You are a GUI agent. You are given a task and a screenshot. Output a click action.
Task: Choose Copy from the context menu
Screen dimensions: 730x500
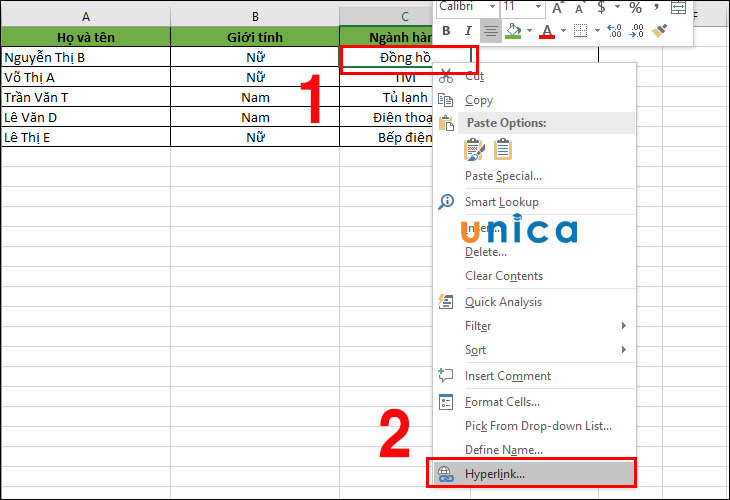pyautogui.click(x=479, y=100)
